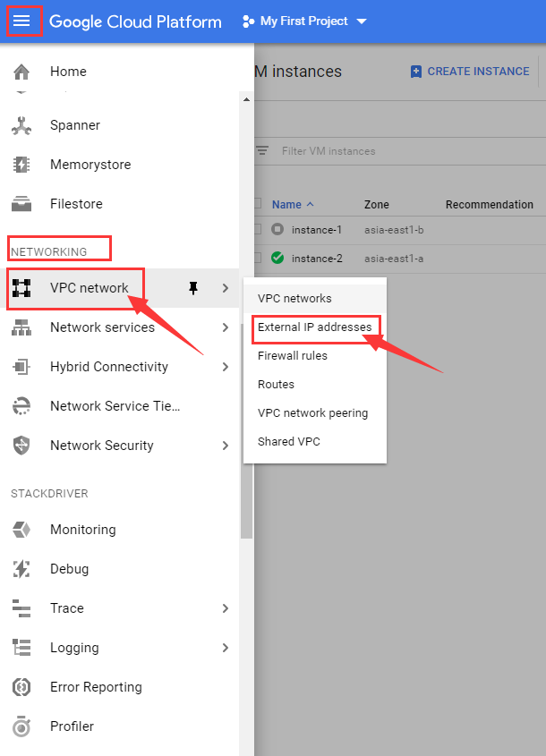Toggle the select-all instances checkbox
The width and height of the screenshot is (546, 756).
(258, 203)
